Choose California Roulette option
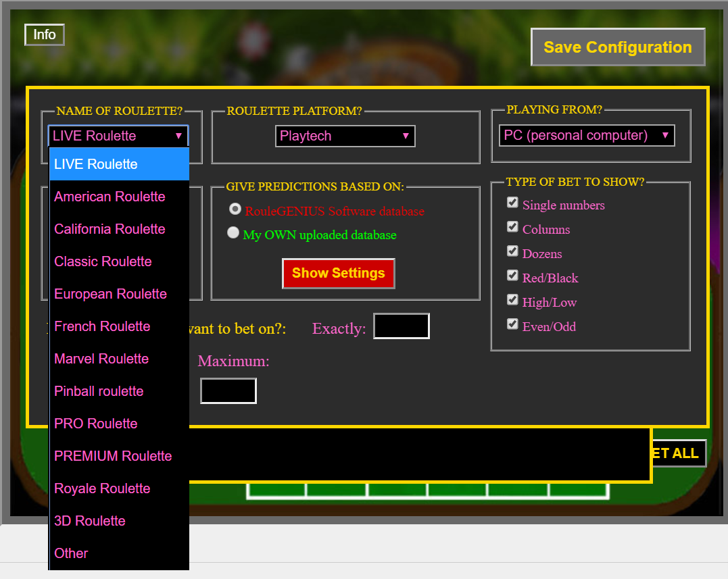Viewport: 728px width, 579px height. point(120,229)
